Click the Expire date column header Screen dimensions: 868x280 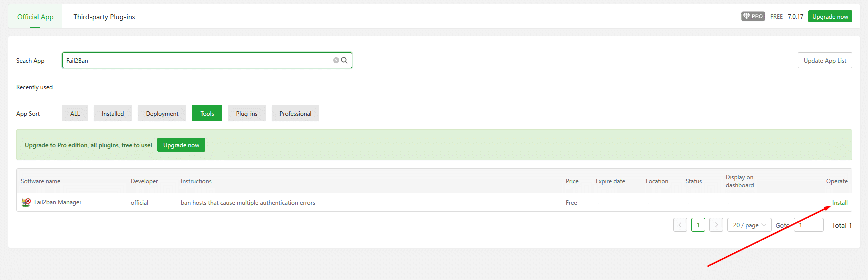[610, 181]
